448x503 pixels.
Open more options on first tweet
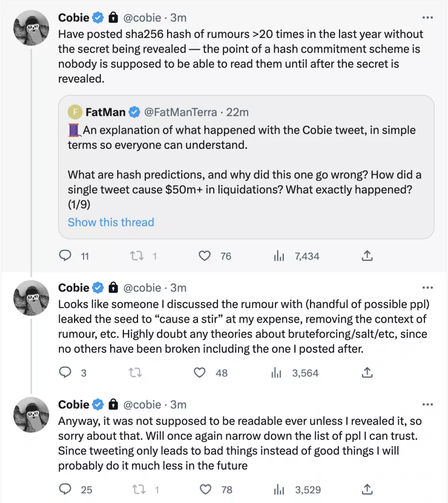[x=427, y=18]
